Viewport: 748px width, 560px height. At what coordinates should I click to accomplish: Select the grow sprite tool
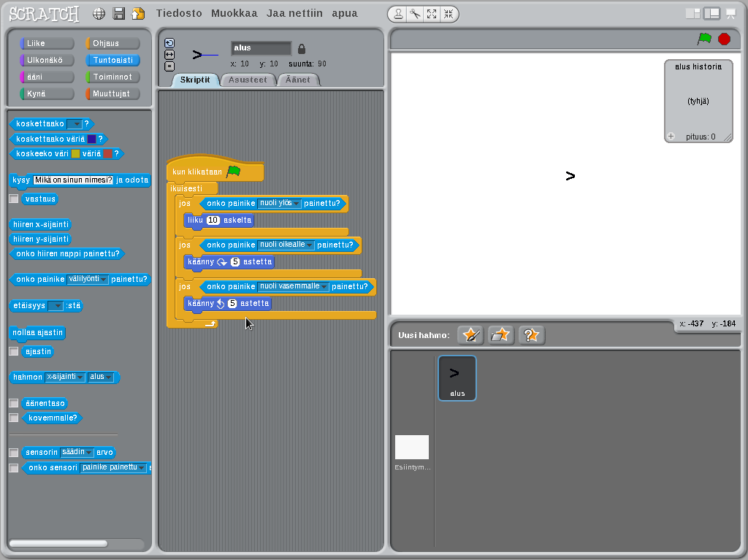432,15
